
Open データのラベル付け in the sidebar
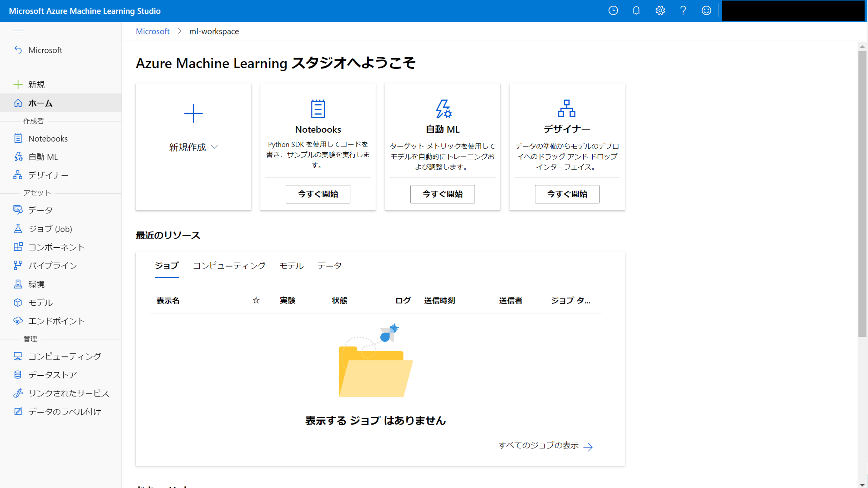64,411
